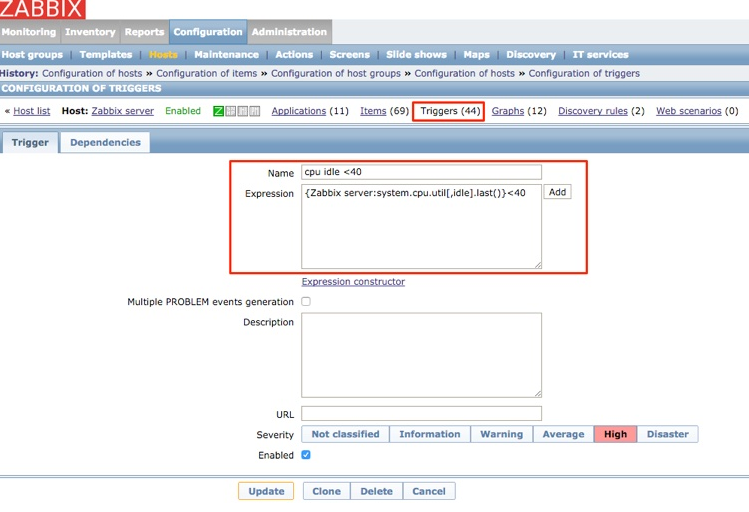
Task: Uncheck the Enabled checkbox
Action: 306,455
